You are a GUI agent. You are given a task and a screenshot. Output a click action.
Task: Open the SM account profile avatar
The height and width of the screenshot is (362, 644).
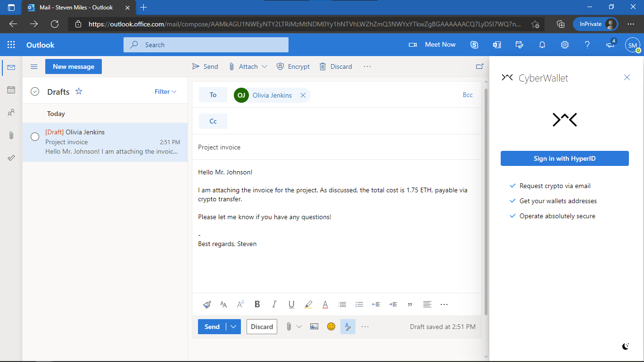[633, 45]
